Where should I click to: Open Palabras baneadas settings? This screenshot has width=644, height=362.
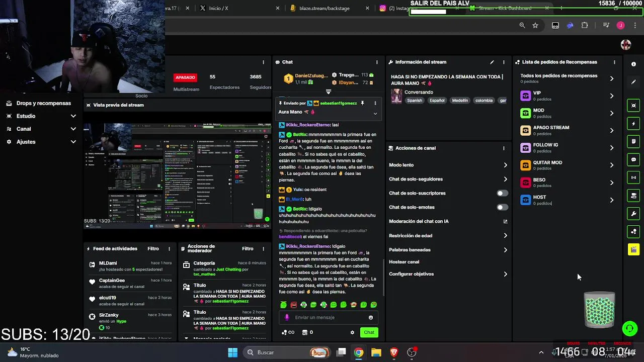tap(448, 250)
